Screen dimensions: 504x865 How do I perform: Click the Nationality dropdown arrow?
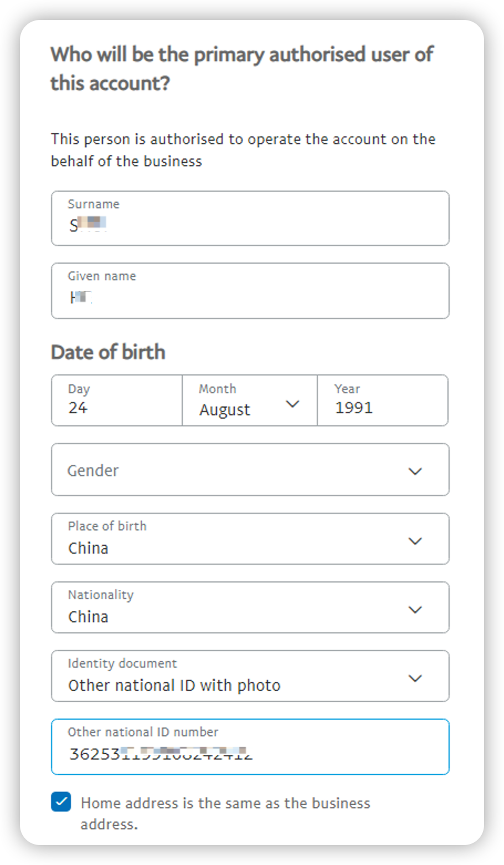coord(415,610)
